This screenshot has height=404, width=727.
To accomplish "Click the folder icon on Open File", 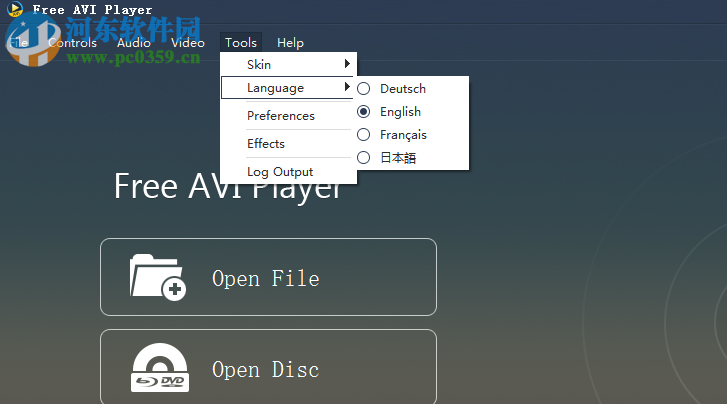I will (158, 277).
